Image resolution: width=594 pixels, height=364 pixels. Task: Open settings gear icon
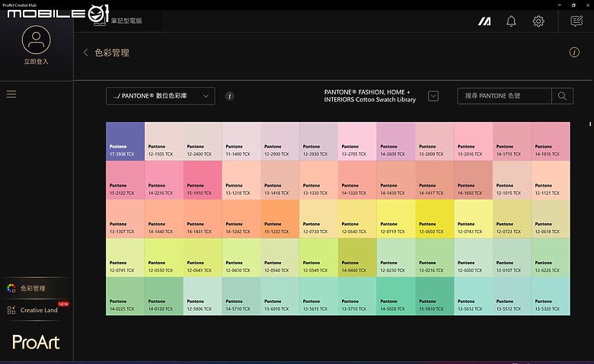pyautogui.click(x=538, y=21)
